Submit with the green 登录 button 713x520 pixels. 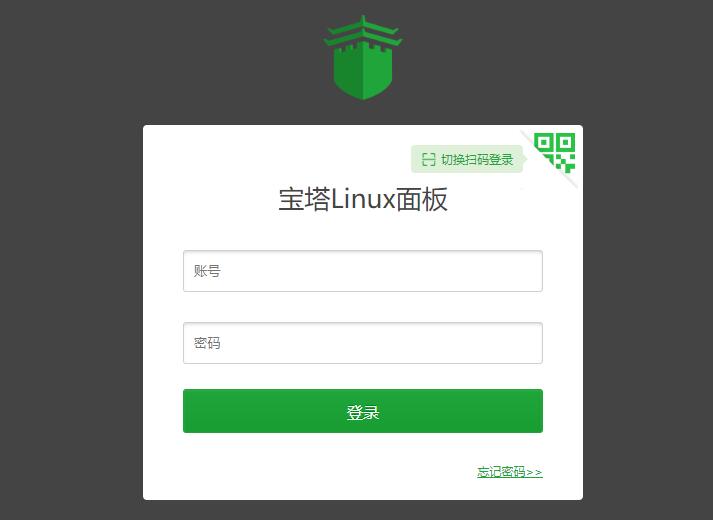click(x=363, y=411)
